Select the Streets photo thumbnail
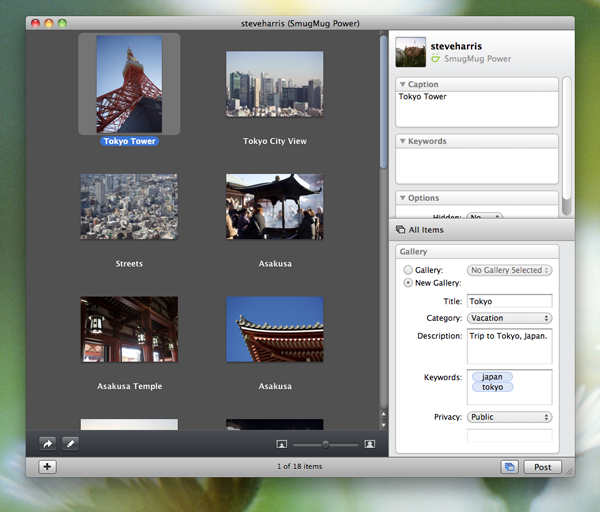Screen dimensions: 600x512 129,207
